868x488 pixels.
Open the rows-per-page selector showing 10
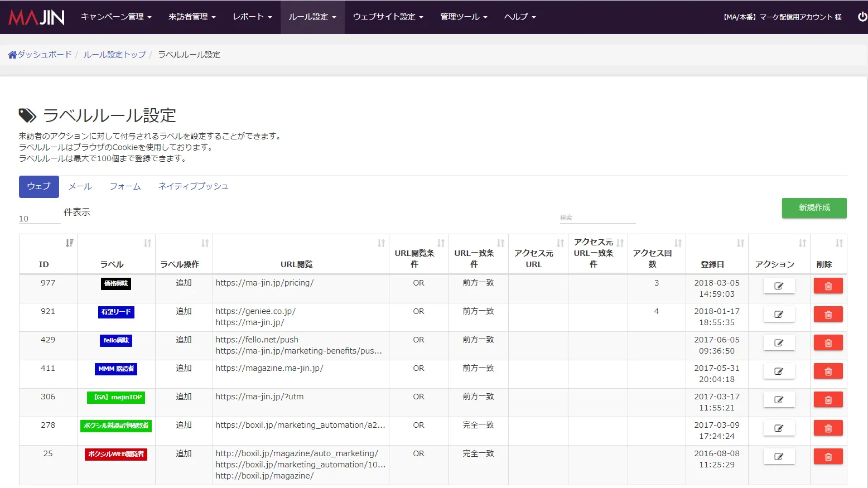tap(40, 219)
